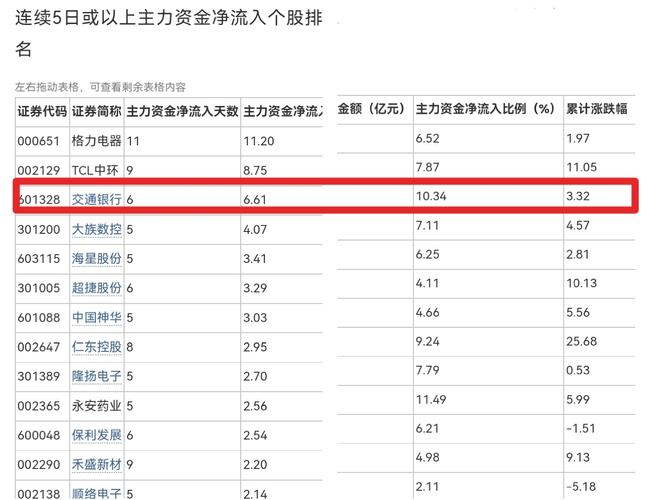Open the 大族数控 stock link

pos(97,229)
